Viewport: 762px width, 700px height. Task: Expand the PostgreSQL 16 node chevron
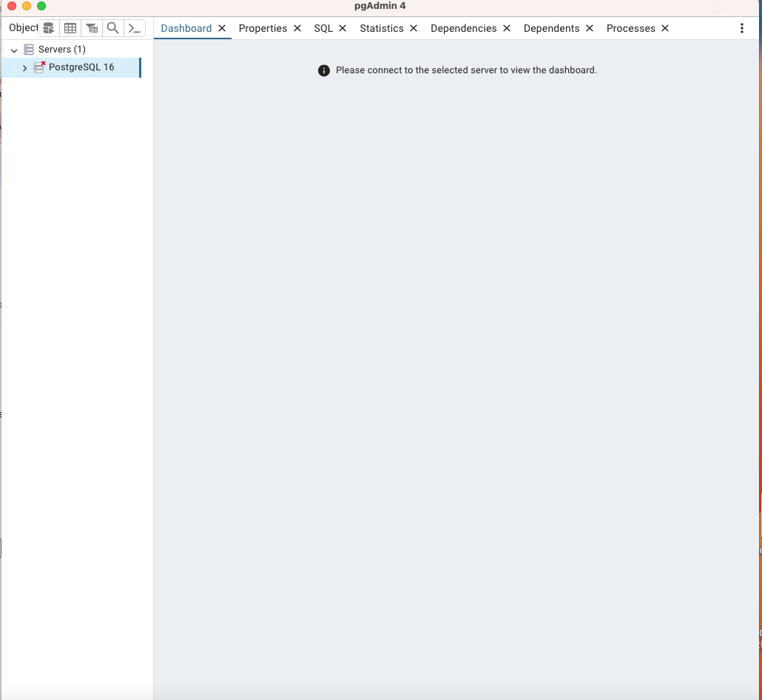pos(24,67)
